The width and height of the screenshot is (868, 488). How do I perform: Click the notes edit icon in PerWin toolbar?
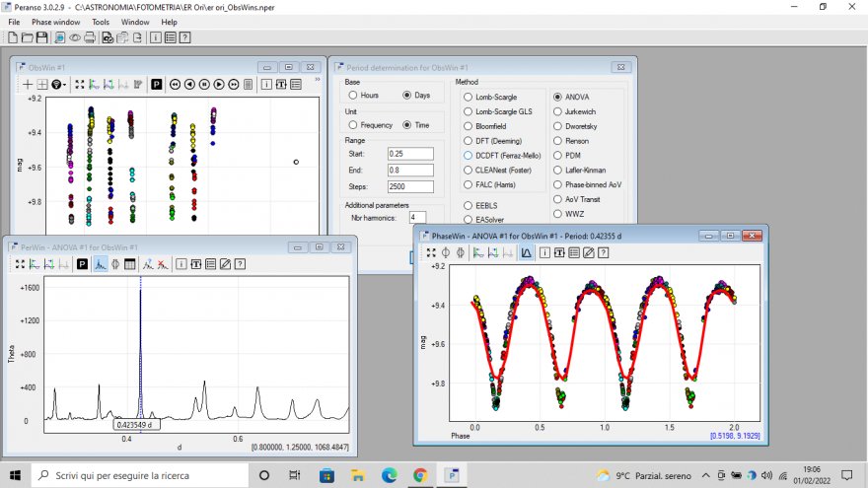pos(225,264)
